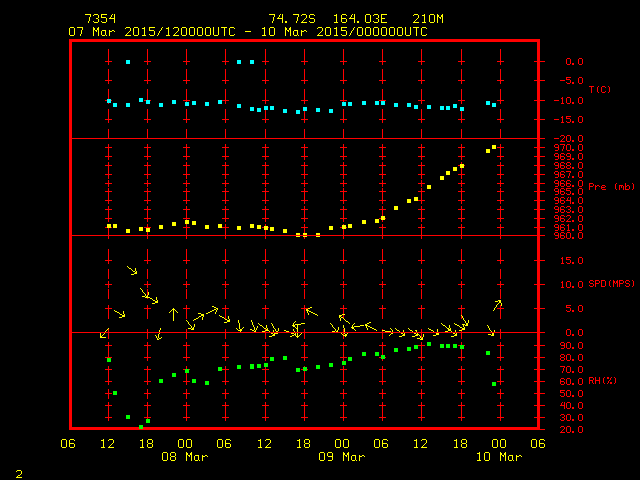Click the "-15.0" temperature axis value
Image resolution: width=640 pixels, height=480 pixels.
pos(569,120)
